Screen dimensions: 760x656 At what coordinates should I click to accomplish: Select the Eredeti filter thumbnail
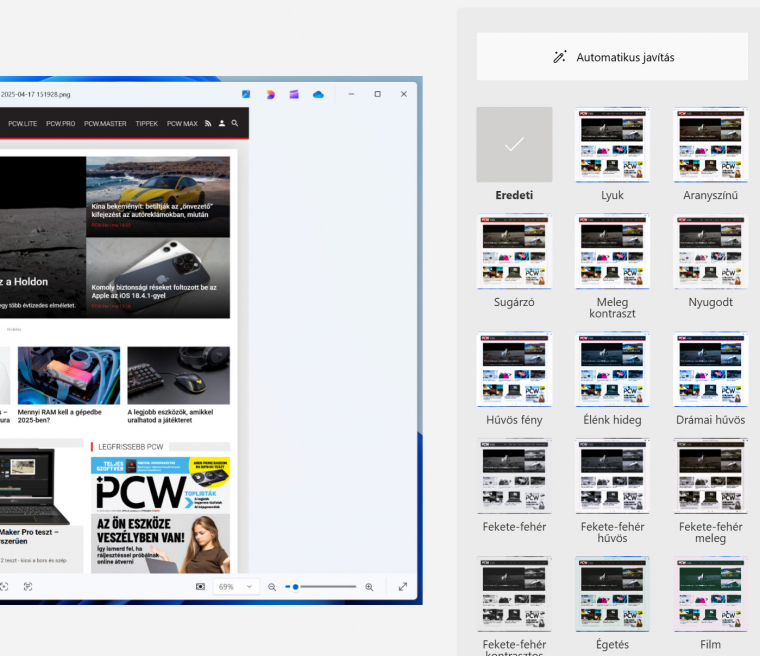tap(514, 144)
